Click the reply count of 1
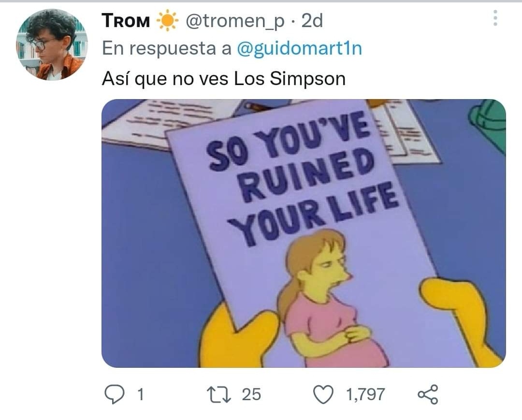This screenshot has width=522, height=420. point(141,395)
